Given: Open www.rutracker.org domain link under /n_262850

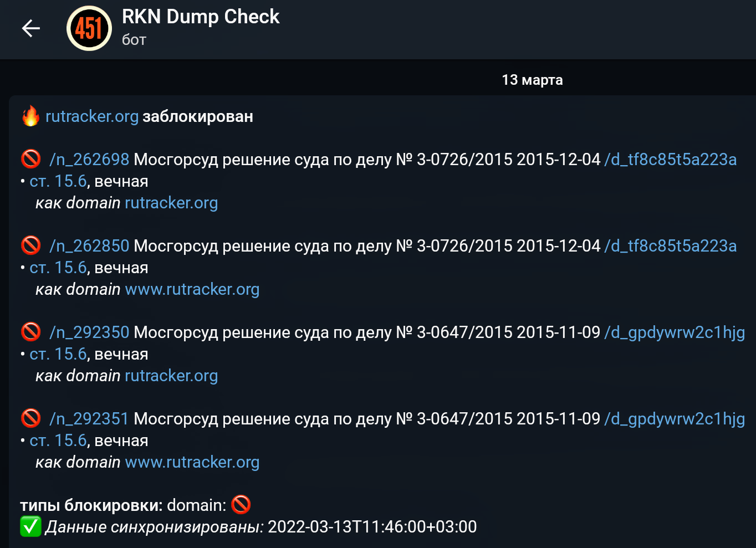Looking at the screenshot, I should pyautogui.click(x=192, y=289).
